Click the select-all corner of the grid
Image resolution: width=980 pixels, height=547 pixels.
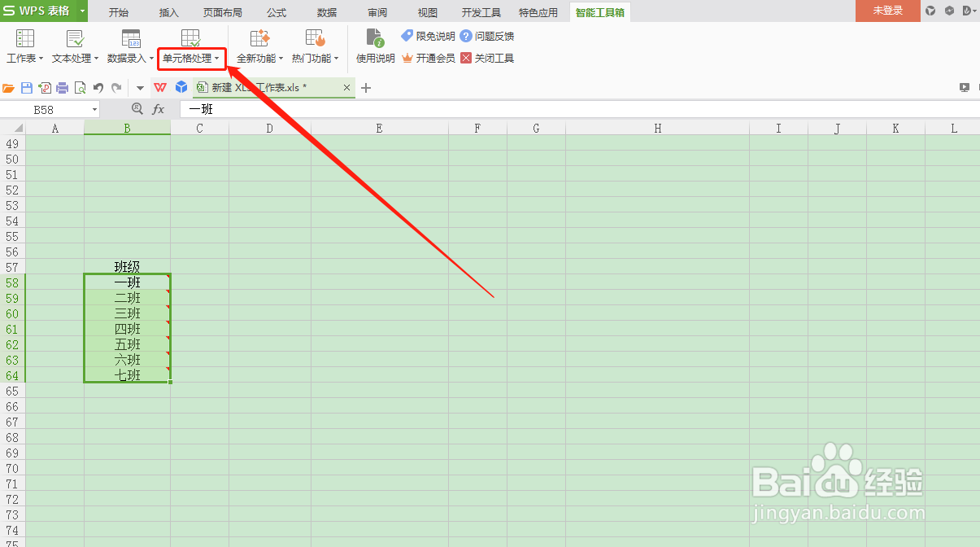pos(13,128)
